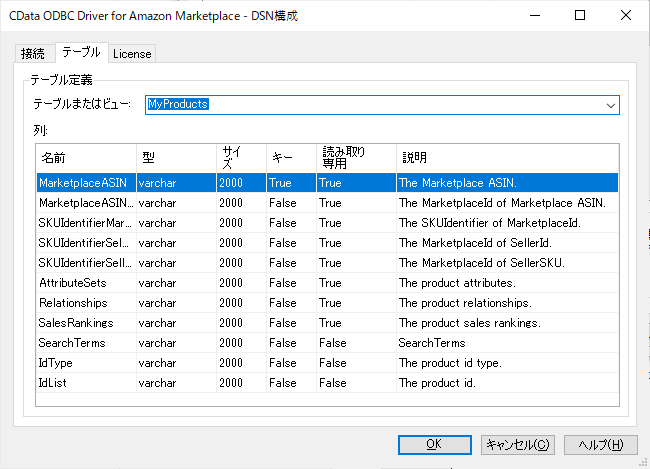Click the 説明 column header
The height and width of the screenshot is (469, 650).
[505, 158]
